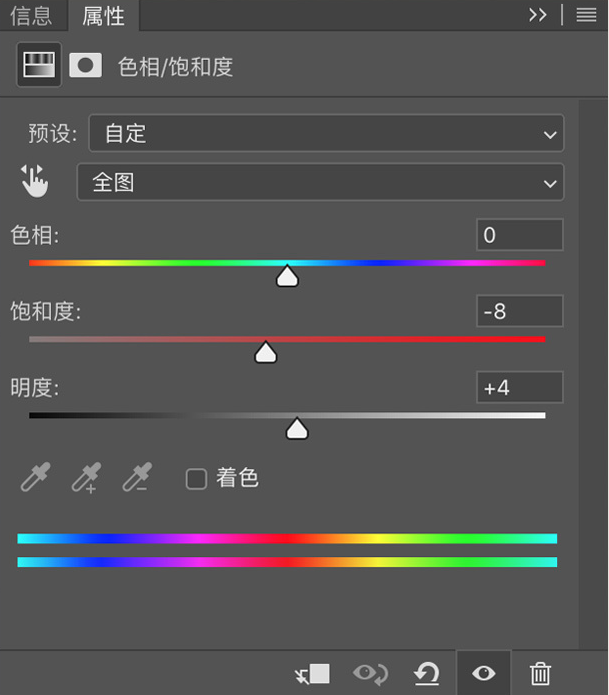609x695 pixels.
Task: Open the 全图 channel range dropdown
Action: tap(320, 182)
